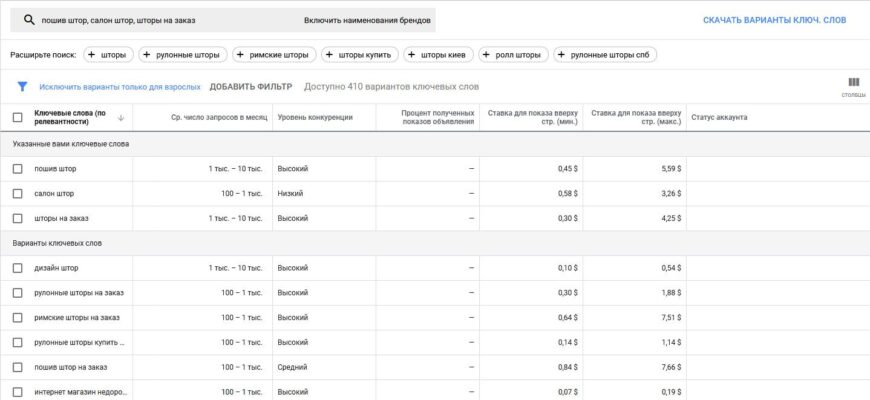Check the box for 'пошив штор' row
Viewport: 870px width, 400px height.
pos(17,168)
